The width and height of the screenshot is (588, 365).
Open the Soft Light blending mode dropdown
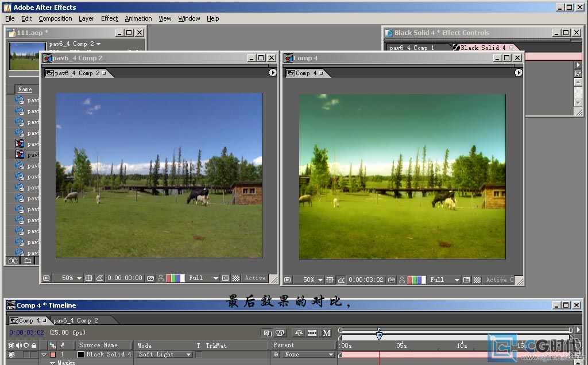[x=164, y=355]
